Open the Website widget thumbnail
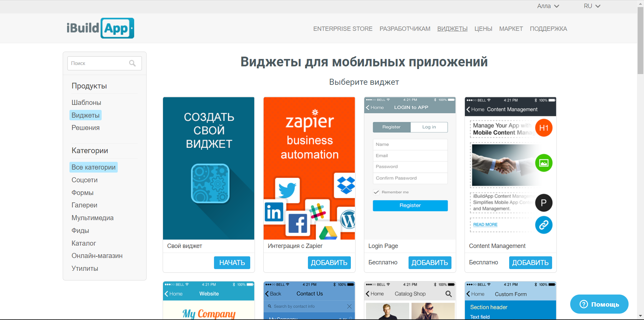The height and width of the screenshot is (320, 644). point(209,301)
